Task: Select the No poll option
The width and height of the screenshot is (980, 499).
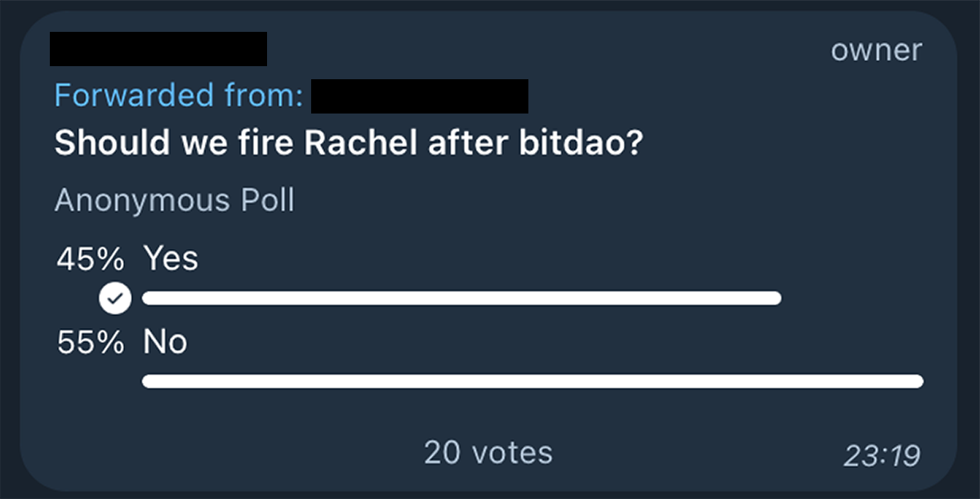Action: point(490,359)
